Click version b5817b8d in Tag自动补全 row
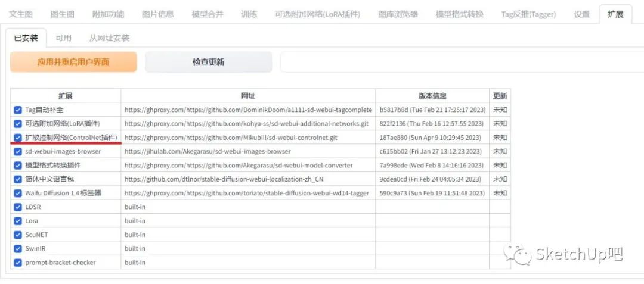Image resolution: width=644 pixels, height=284 pixels. click(432, 110)
